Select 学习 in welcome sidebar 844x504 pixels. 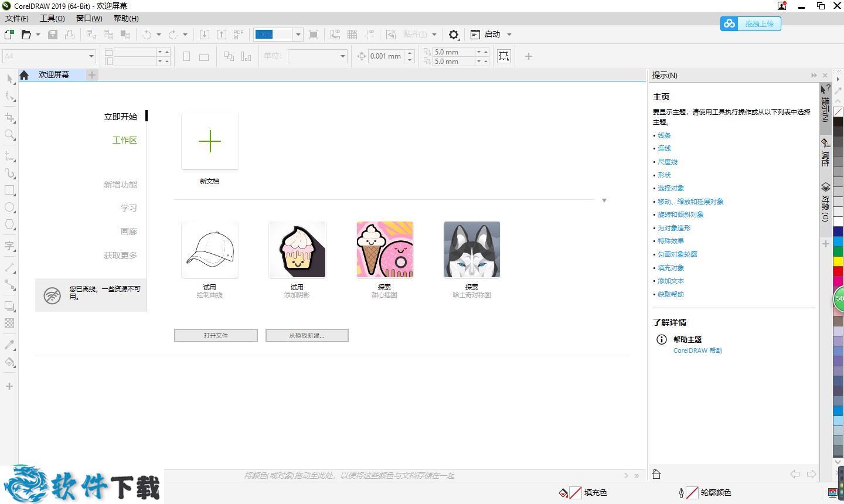coord(129,208)
